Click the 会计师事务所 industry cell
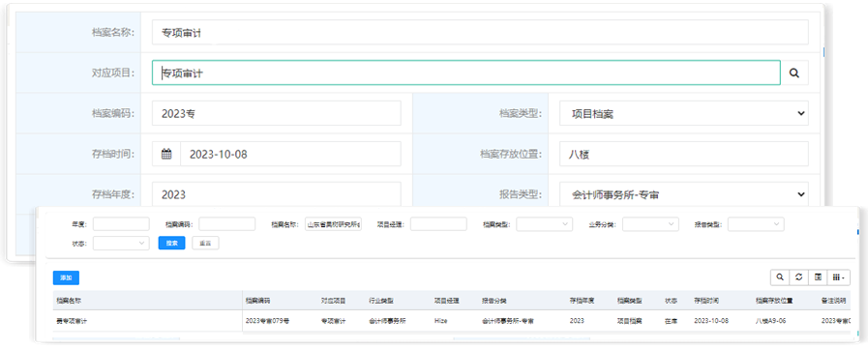This screenshot has height=349, width=868. 387,321
